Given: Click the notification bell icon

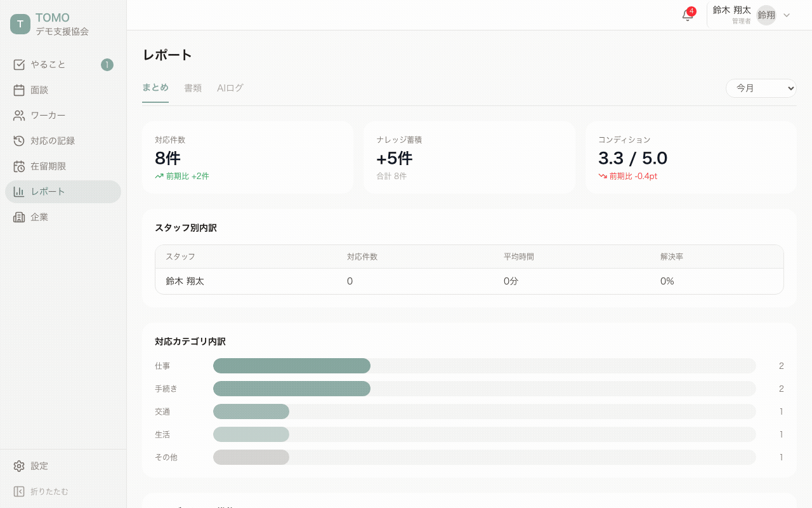Looking at the screenshot, I should 688,15.
